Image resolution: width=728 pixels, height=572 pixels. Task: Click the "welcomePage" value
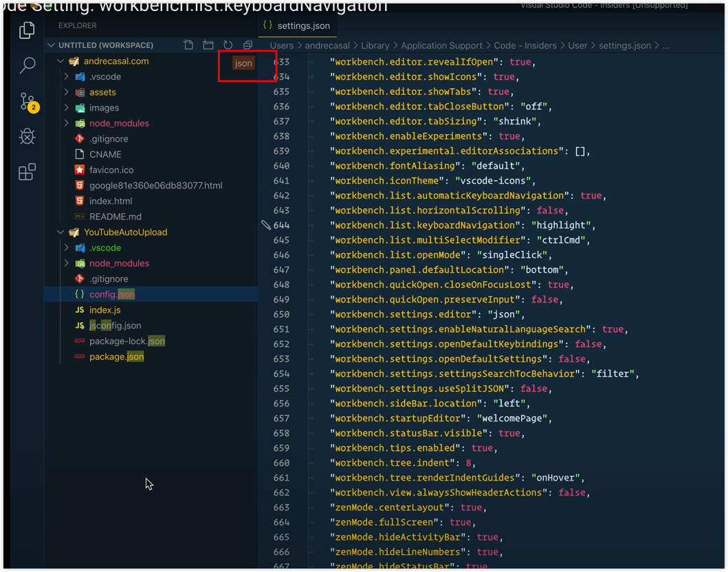coord(511,418)
